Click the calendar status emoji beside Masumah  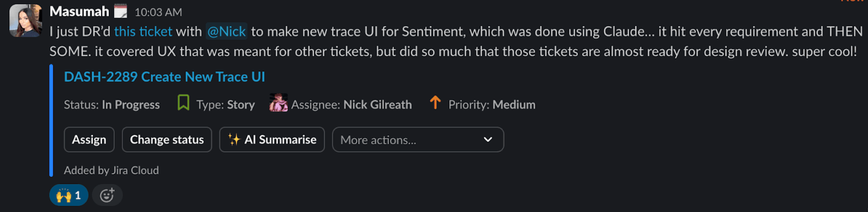tap(120, 11)
